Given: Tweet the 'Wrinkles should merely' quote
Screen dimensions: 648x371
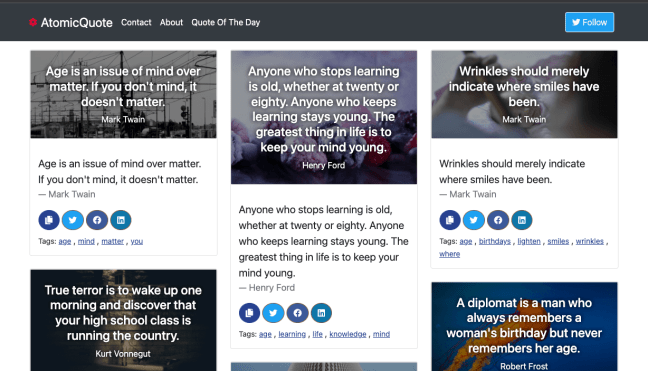Looking at the screenshot, I should point(474,220).
